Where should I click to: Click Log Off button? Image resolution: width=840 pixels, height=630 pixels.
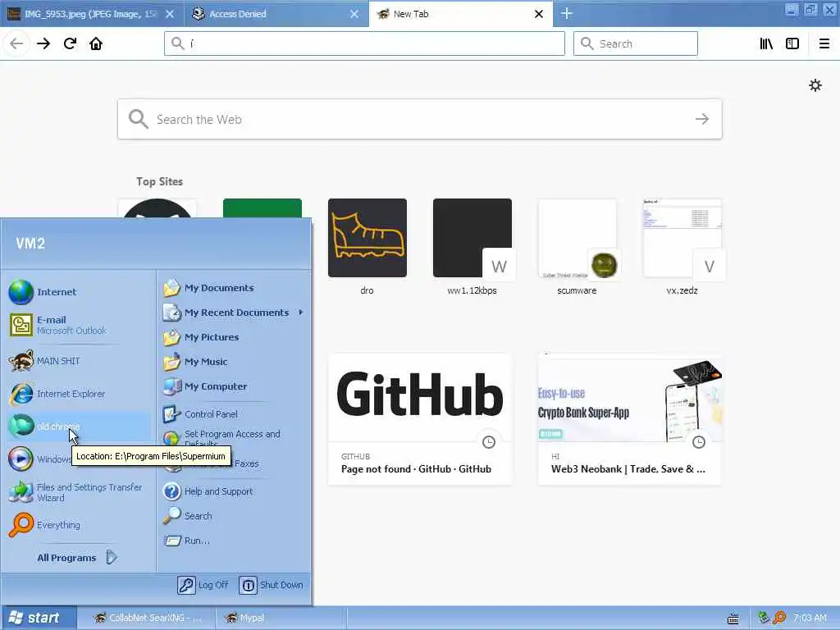tap(203, 585)
